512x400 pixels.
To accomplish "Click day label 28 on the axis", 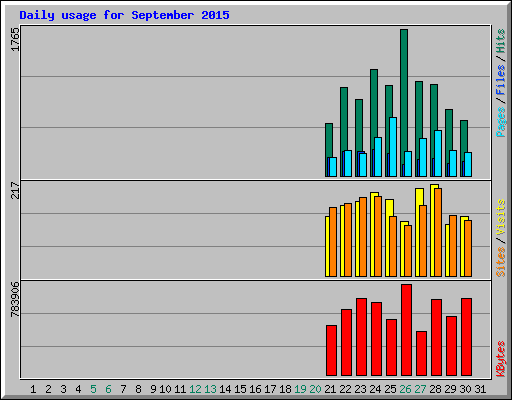I will [x=435, y=389].
